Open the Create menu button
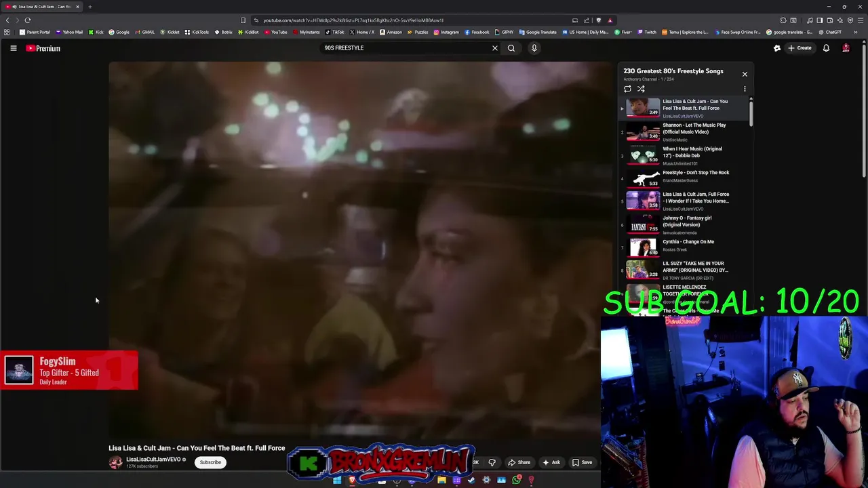Image resolution: width=868 pixels, height=488 pixels. (800, 48)
